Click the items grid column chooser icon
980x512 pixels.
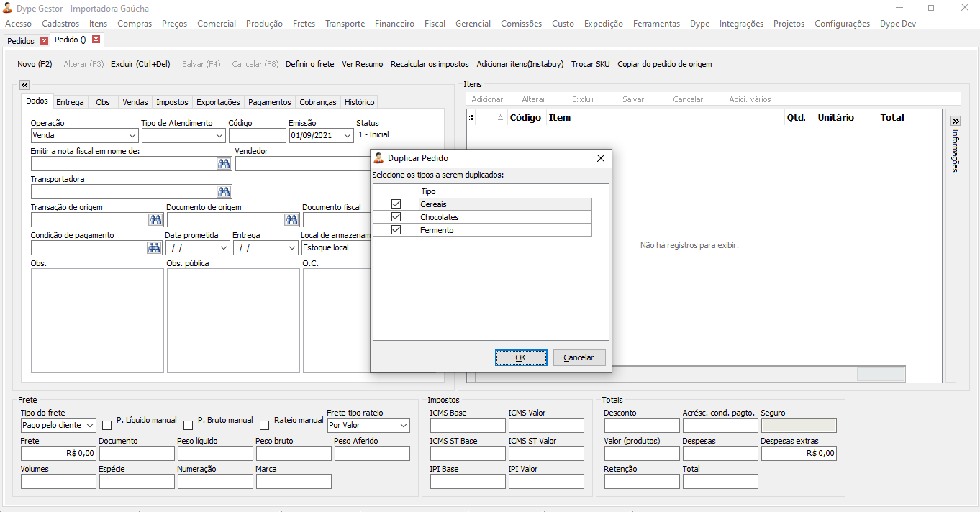pos(471,116)
